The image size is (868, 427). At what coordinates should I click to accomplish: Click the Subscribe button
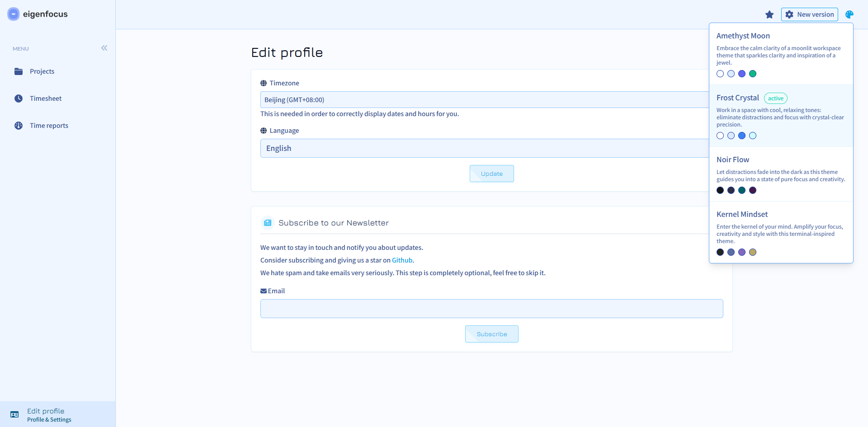(x=492, y=334)
